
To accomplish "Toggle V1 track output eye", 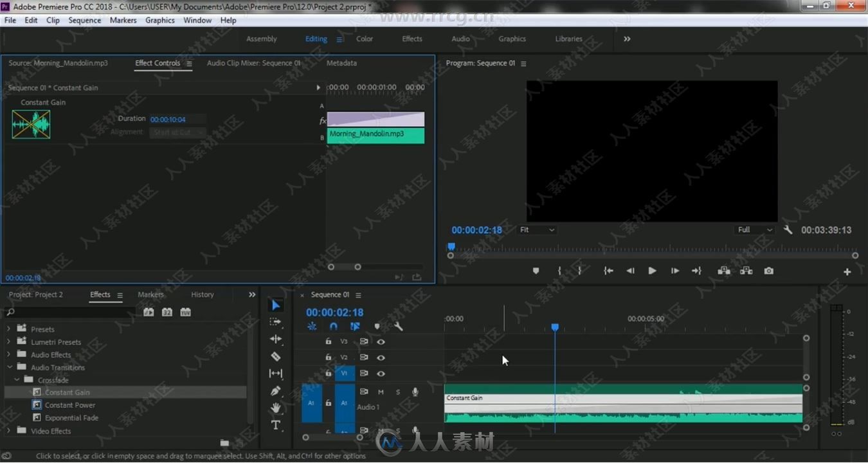I will coord(381,374).
